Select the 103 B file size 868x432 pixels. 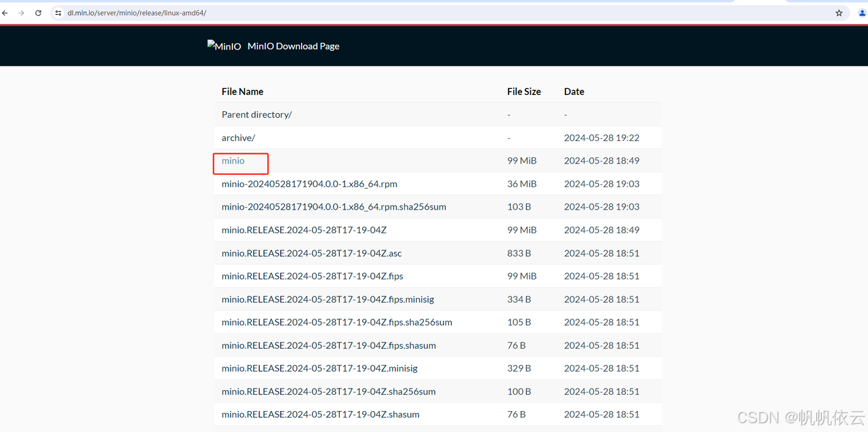[519, 207]
